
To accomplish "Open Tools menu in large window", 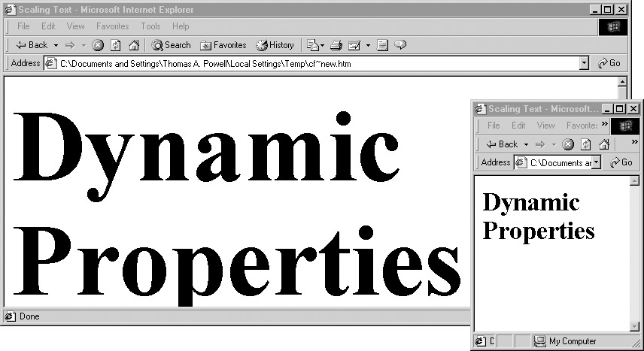I will (x=150, y=26).
